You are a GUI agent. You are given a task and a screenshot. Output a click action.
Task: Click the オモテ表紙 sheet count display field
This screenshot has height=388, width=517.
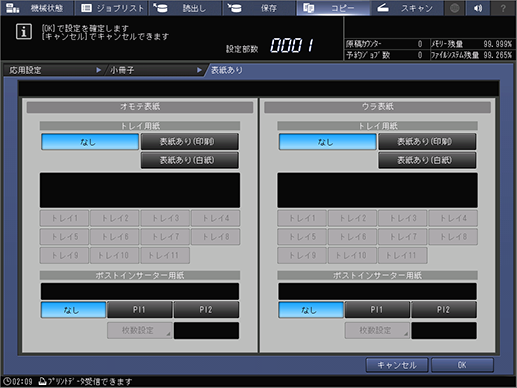pos(206,331)
